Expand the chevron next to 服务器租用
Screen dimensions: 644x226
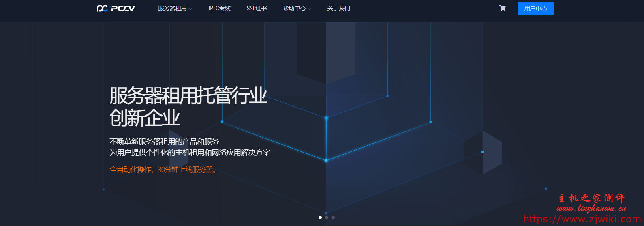click(x=191, y=9)
